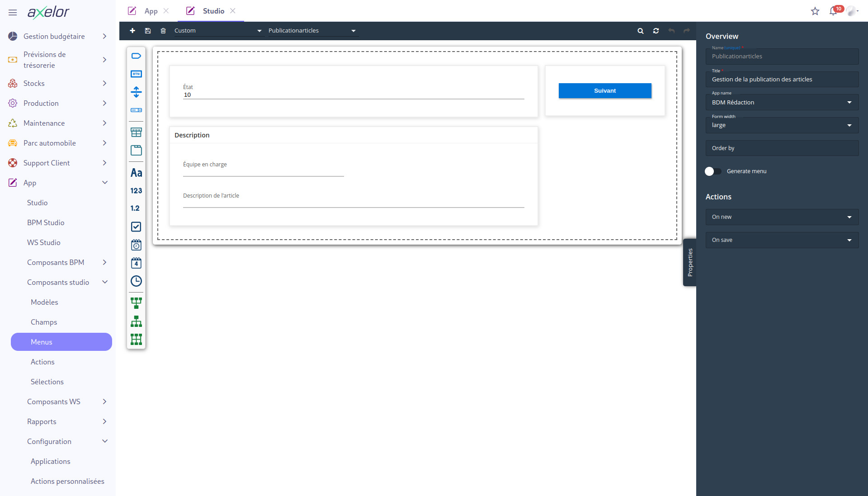Click the button BTN palette icon

[x=136, y=74]
